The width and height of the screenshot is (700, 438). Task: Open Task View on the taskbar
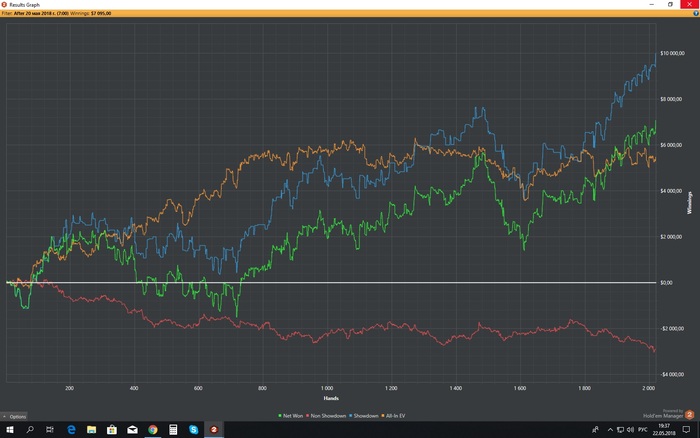click(x=50, y=430)
